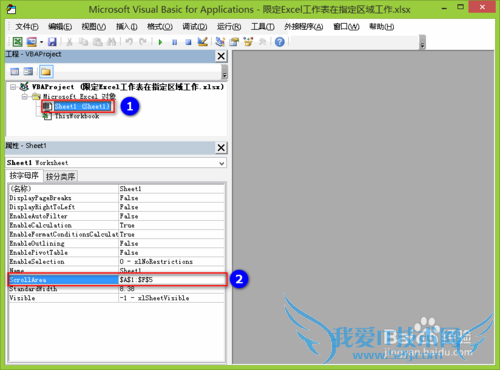Open Object Browser toolbar icon
Image resolution: width=500 pixels, height=370 pixels.
click(248, 42)
